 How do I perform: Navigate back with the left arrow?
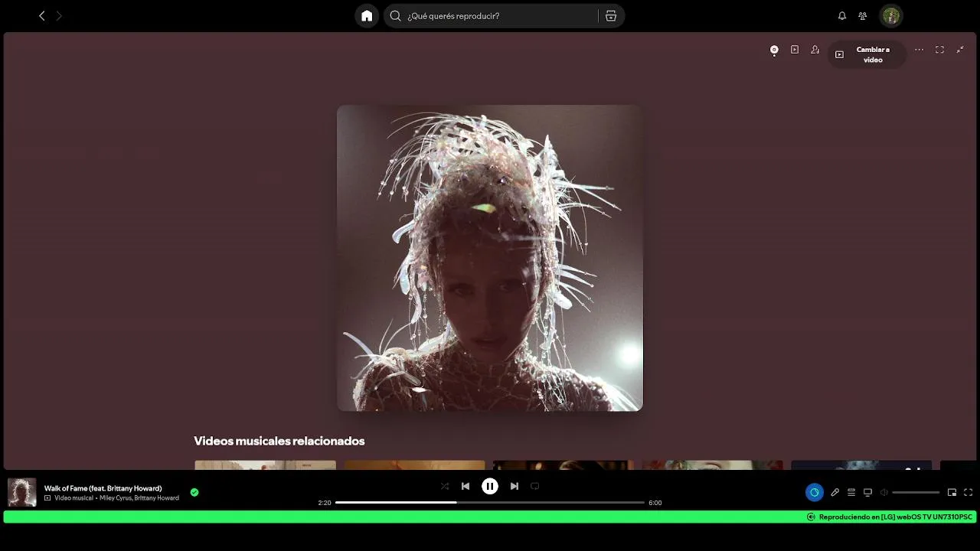42,15
